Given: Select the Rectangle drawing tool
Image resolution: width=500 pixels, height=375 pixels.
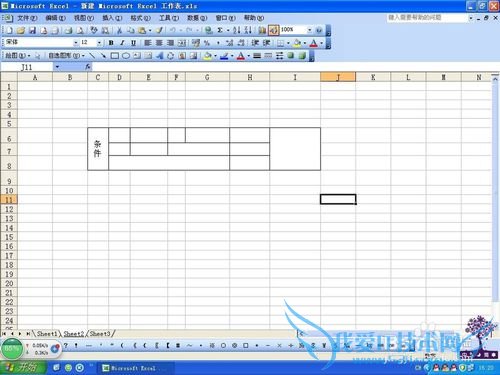Looking at the screenshot, I should coord(115,56).
